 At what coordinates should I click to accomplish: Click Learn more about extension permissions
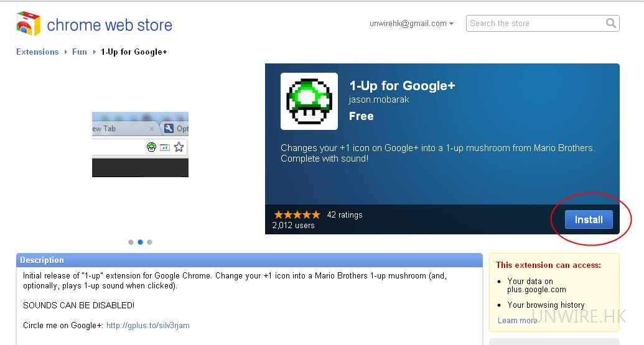coord(517,320)
